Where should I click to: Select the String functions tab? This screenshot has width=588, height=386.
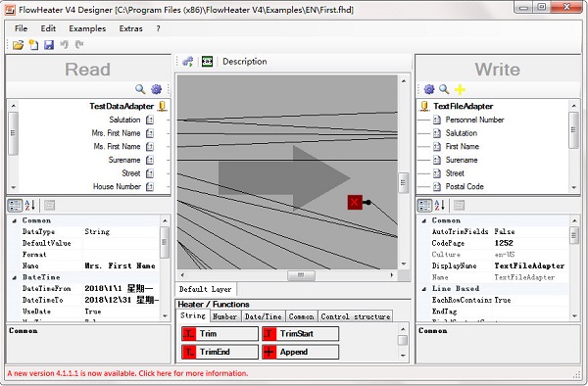[193, 315]
